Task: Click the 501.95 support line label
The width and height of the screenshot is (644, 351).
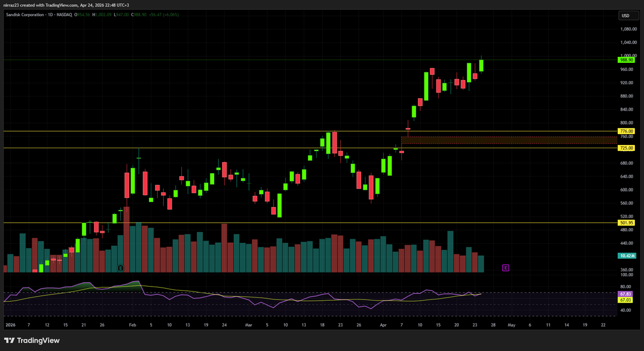Action: pyautogui.click(x=627, y=222)
